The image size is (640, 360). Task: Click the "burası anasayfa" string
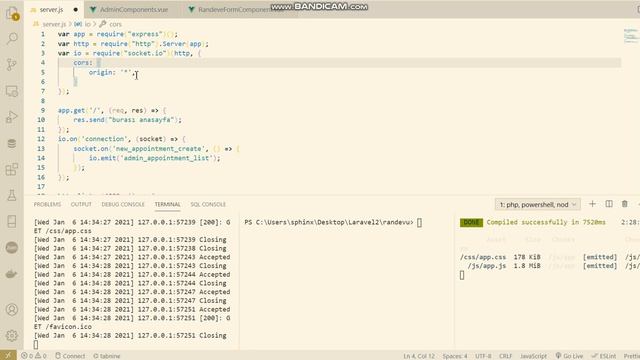[141, 120]
